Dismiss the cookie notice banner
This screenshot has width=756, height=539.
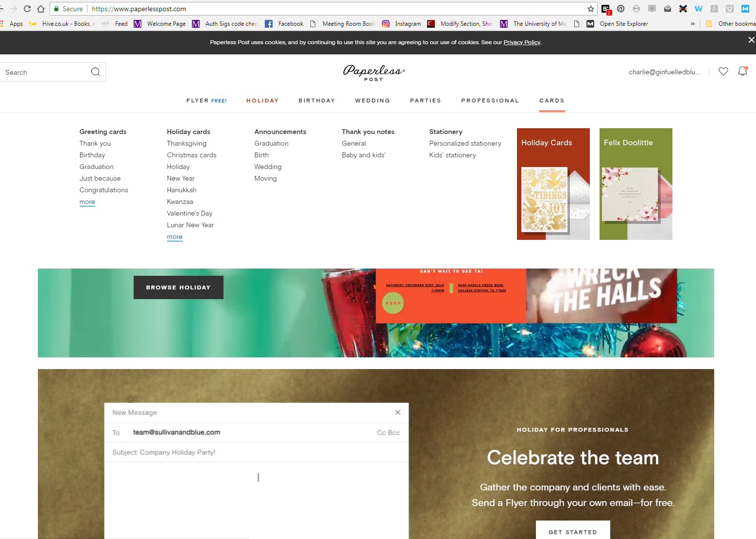[751, 40]
